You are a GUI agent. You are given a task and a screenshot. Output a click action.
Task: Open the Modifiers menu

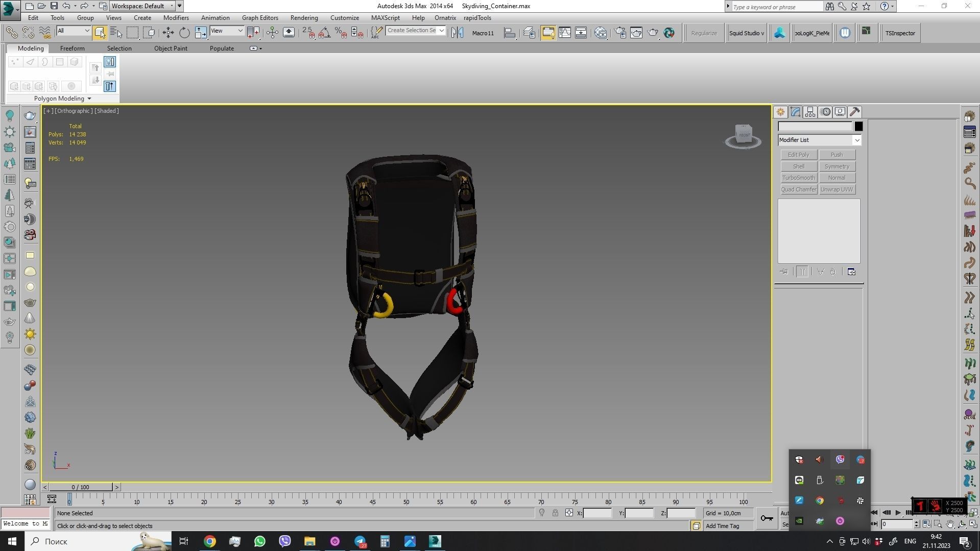point(176,18)
